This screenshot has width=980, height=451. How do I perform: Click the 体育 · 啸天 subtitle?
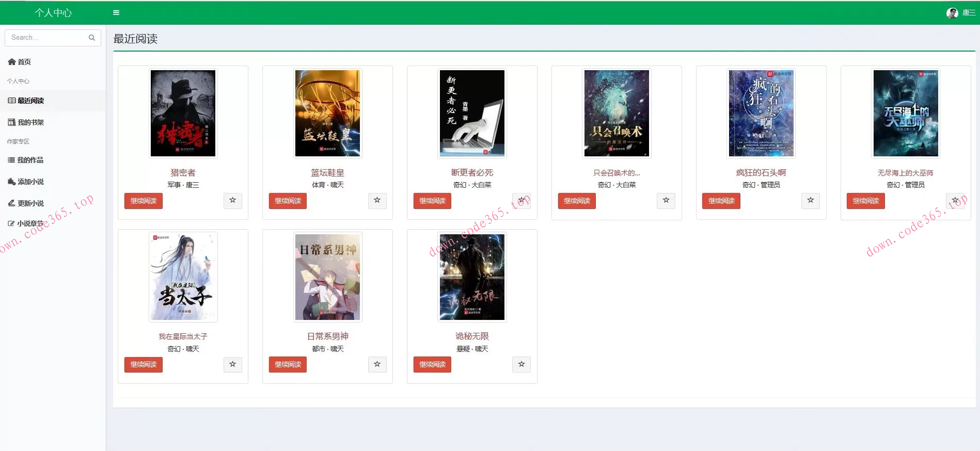[x=327, y=185]
